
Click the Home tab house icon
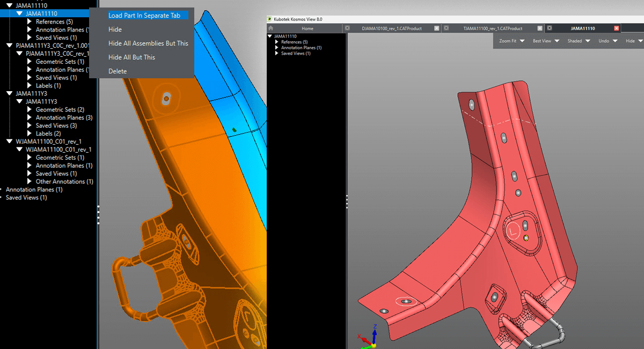(269, 28)
